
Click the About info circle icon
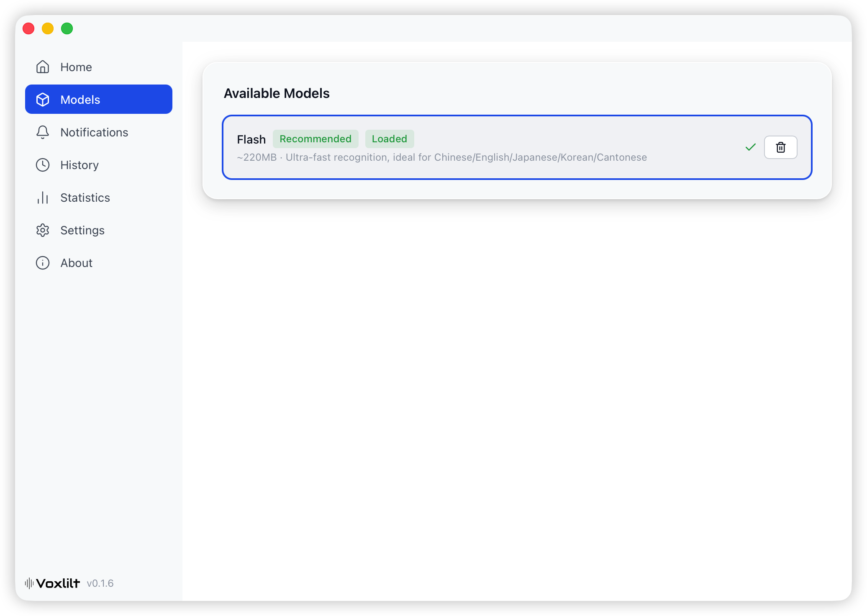(x=43, y=263)
